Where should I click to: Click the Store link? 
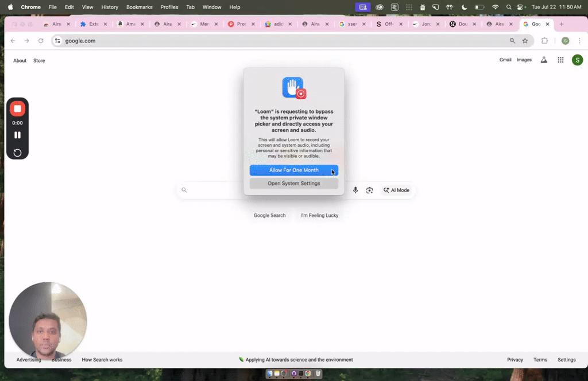(x=39, y=61)
